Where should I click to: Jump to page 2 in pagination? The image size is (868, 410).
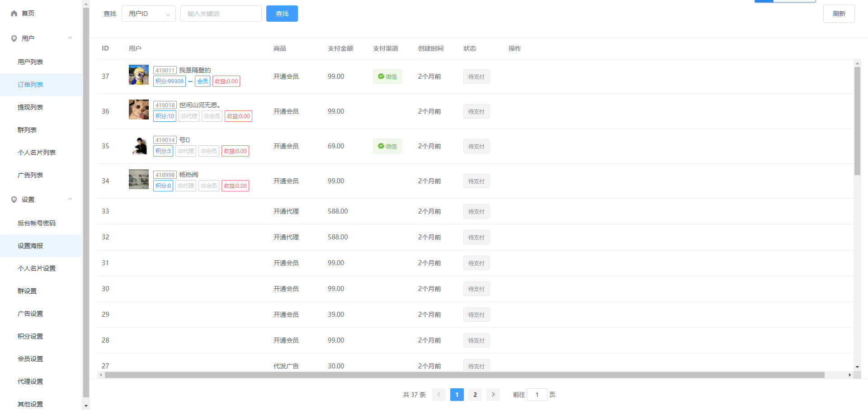pos(475,395)
